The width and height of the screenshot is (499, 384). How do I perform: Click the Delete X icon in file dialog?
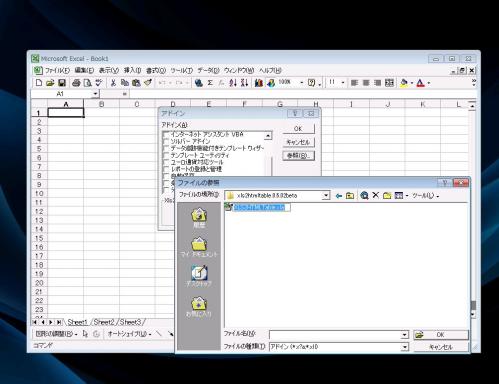[x=376, y=195]
